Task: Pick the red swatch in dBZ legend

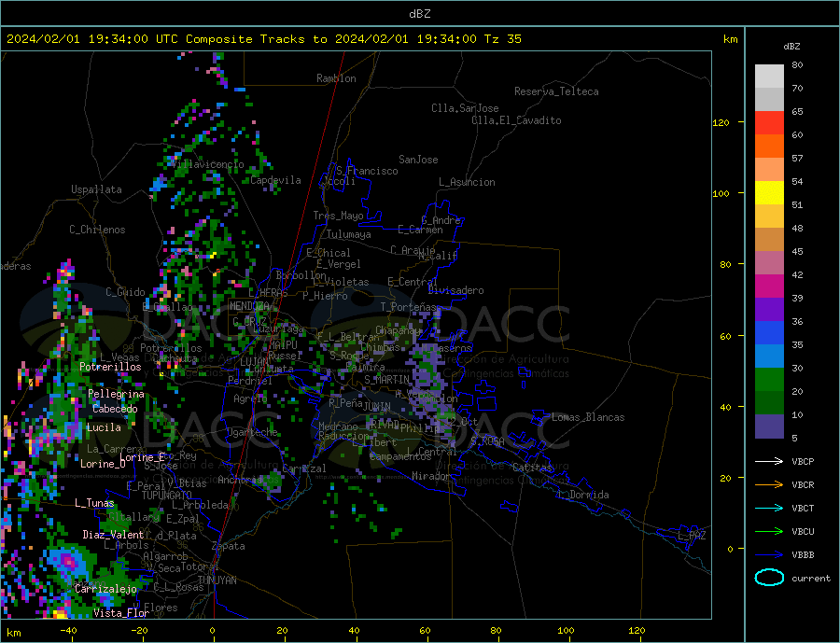Action: (769, 122)
